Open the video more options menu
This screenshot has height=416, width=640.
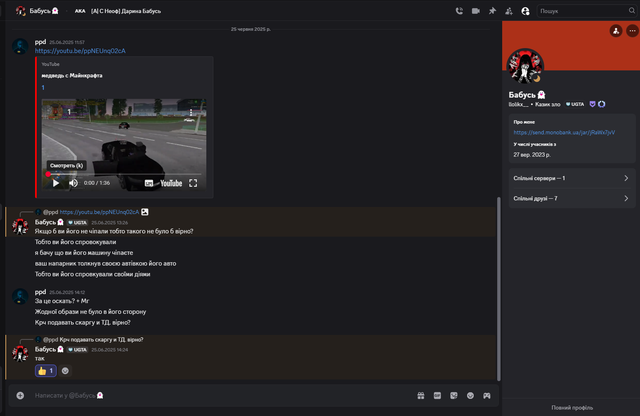tap(191, 112)
